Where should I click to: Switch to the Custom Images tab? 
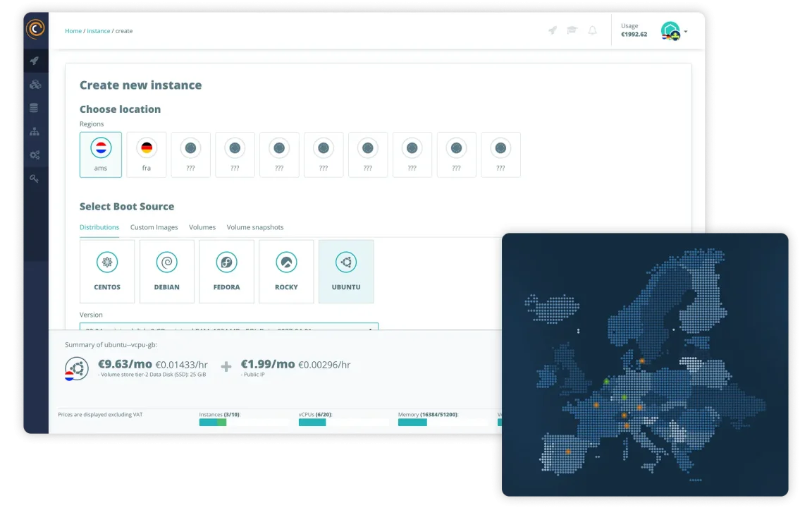(154, 227)
